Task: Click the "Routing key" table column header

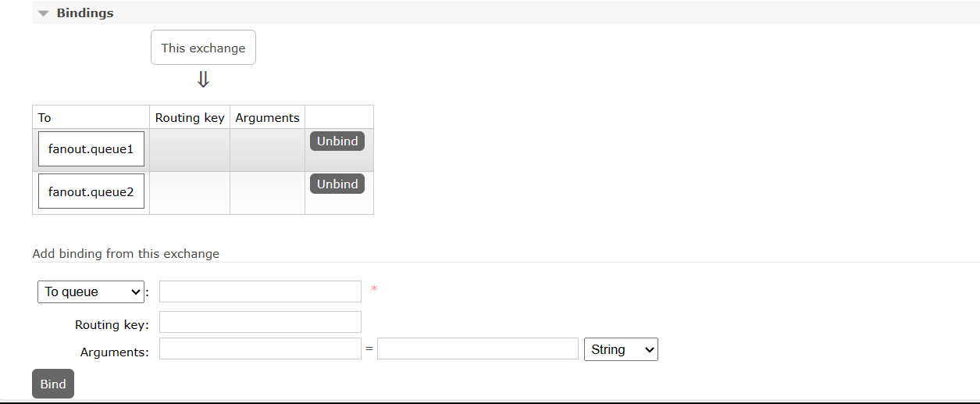Action: [x=190, y=118]
